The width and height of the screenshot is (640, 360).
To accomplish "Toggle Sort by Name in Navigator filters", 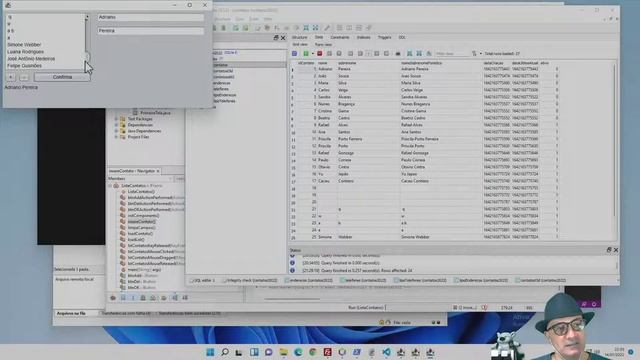I will point(175,298).
